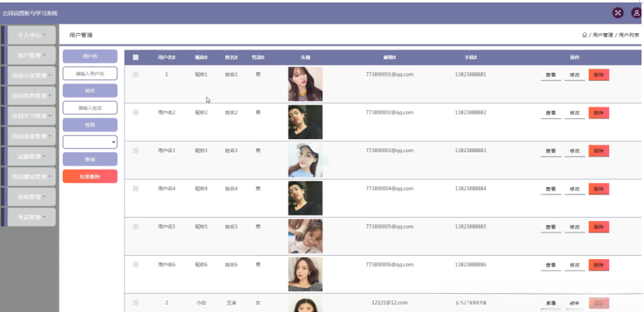Open 试题管理 in the sidebar
Image resolution: width=644 pixels, height=312 pixels.
[31, 156]
